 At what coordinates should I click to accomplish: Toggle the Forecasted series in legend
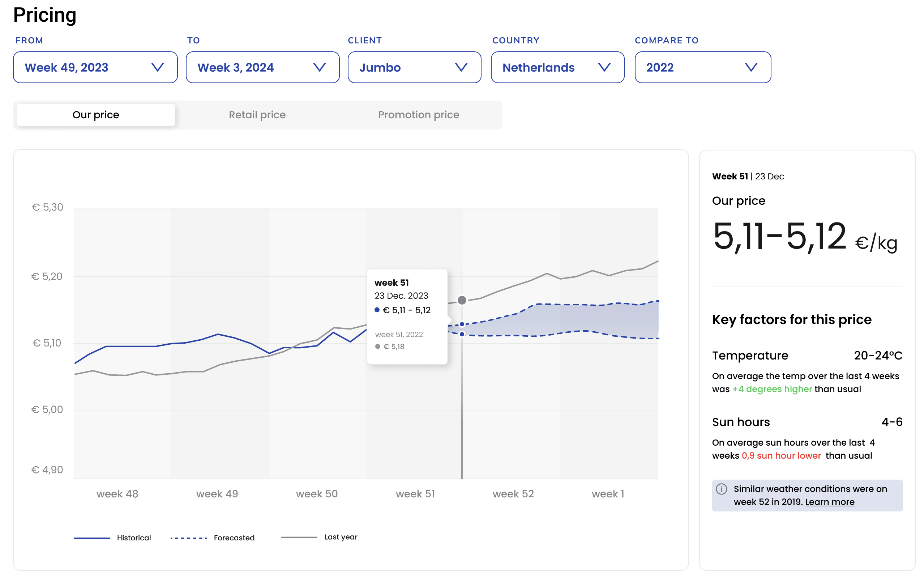(x=212, y=538)
